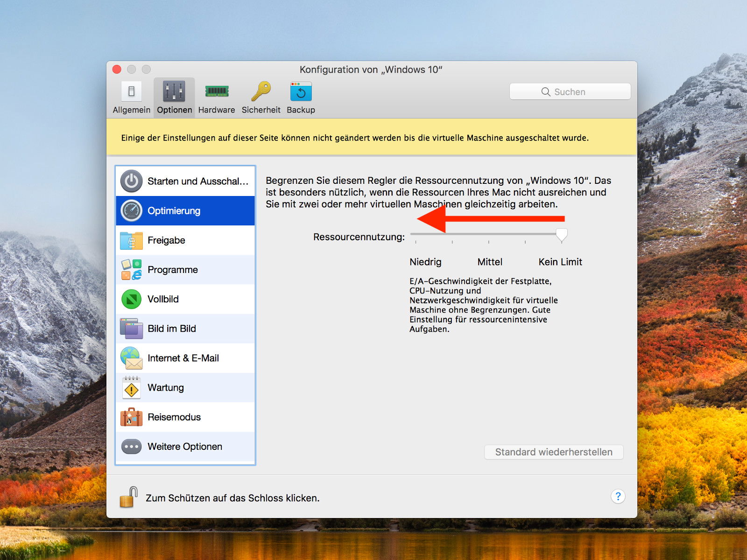747x560 pixels.
Task: Select Bild im Bild in sidebar
Action: 185,329
